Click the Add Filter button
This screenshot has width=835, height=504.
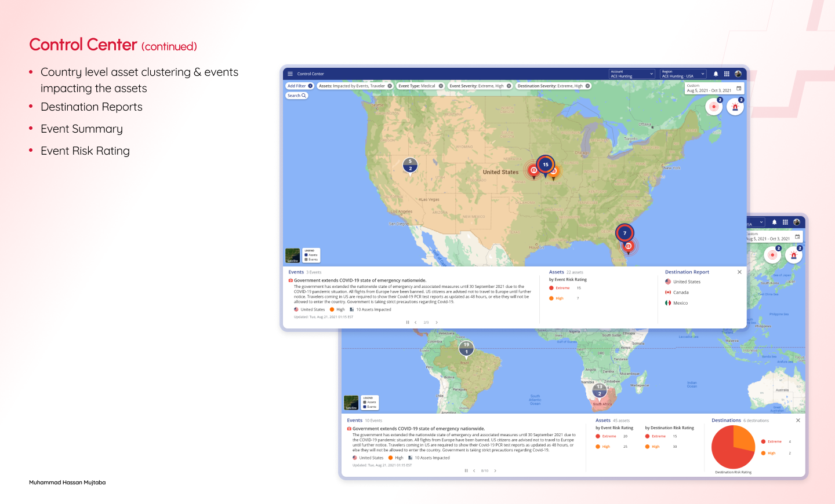tap(299, 86)
